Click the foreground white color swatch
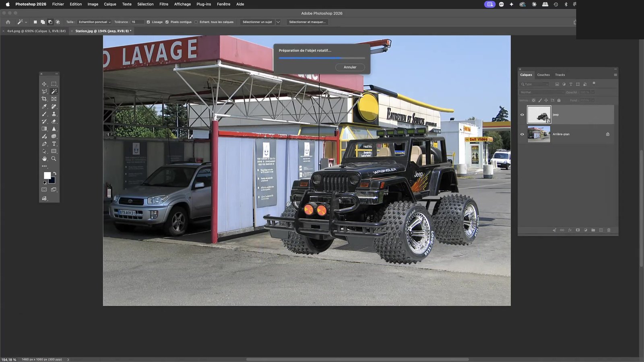Screen dimensions: 644x362 coord(47,175)
